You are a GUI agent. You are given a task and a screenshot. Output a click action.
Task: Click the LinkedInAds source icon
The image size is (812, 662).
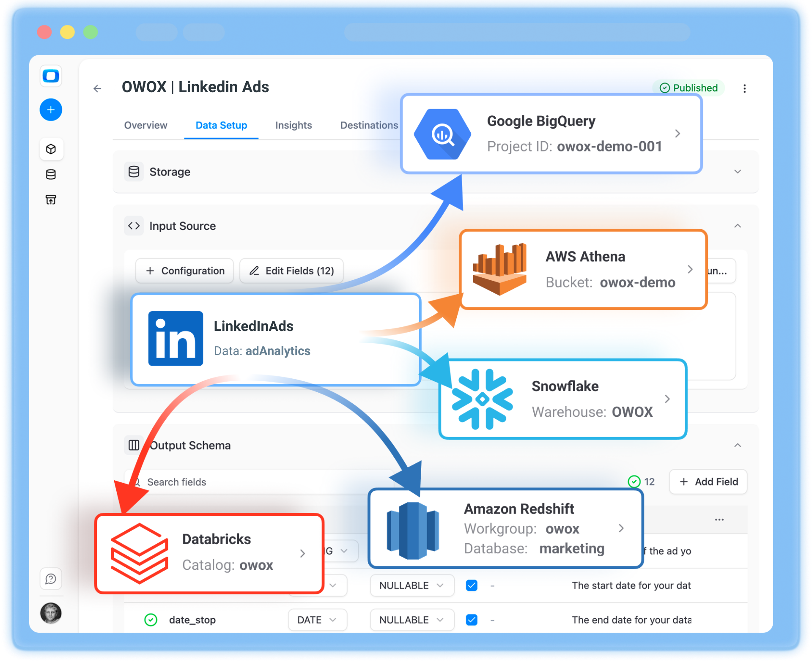(x=175, y=338)
